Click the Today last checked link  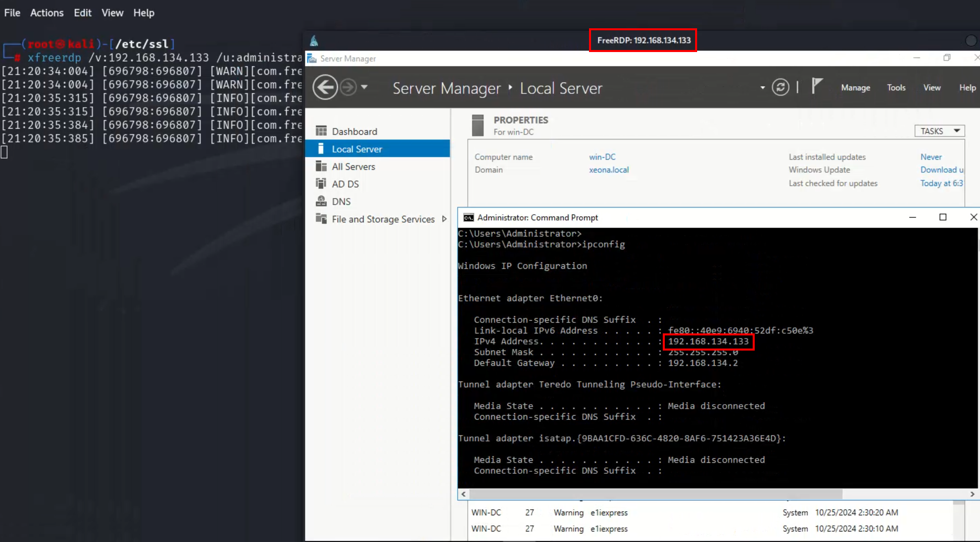coord(942,183)
